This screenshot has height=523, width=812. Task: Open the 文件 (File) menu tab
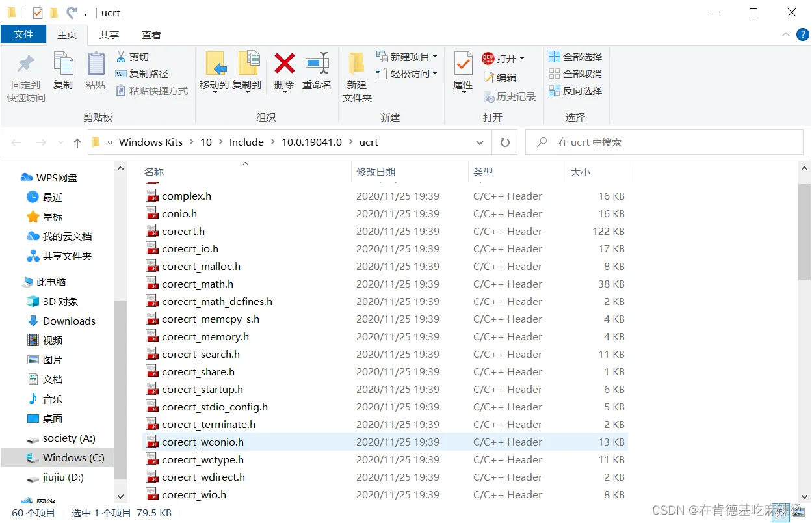[x=23, y=34]
